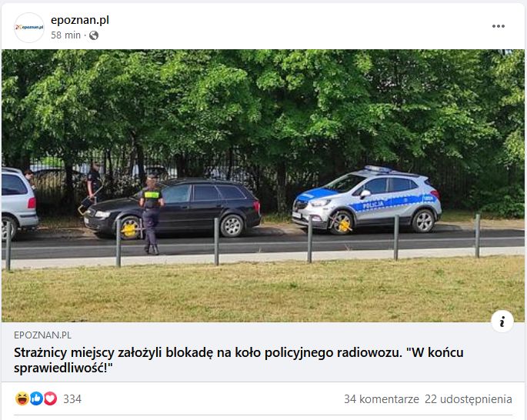Viewport: 527px width, 420px height.
Task: Open the three-dot post options menu
Action: [x=498, y=26]
